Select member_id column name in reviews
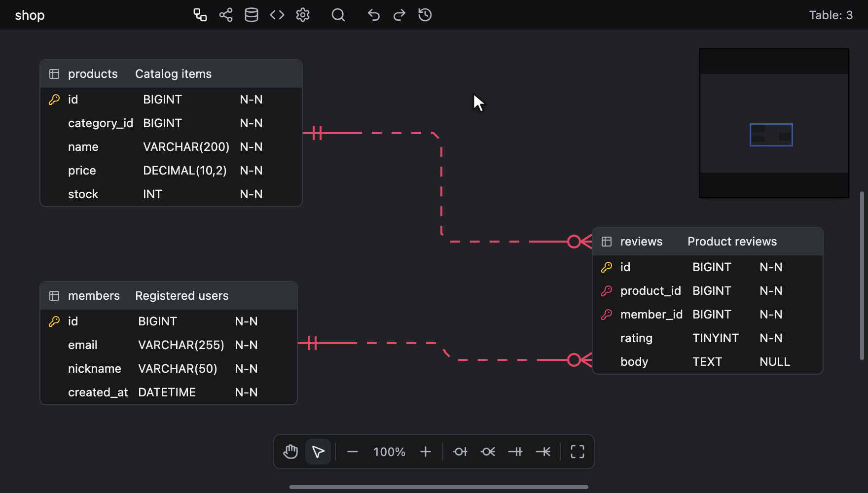Screen dimensions: 868x493 coord(651,315)
